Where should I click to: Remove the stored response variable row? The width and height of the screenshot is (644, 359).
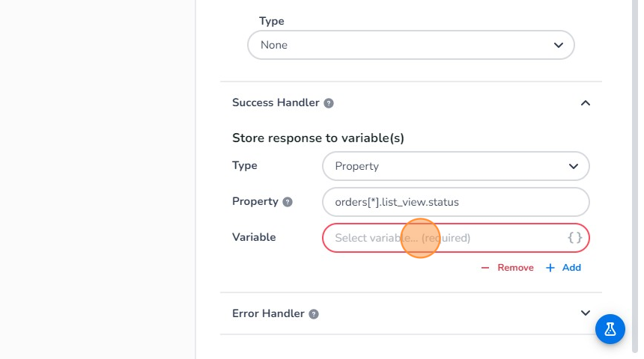515,268
